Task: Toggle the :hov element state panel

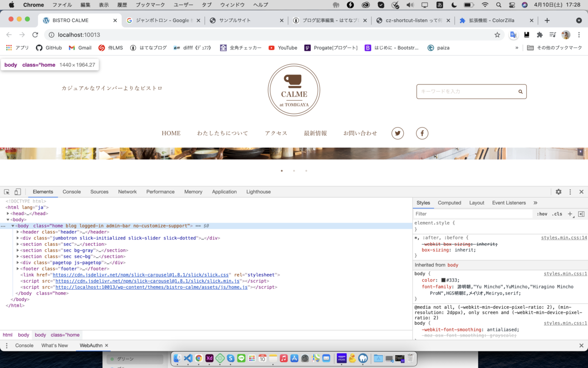Action: [x=542, y=214]
